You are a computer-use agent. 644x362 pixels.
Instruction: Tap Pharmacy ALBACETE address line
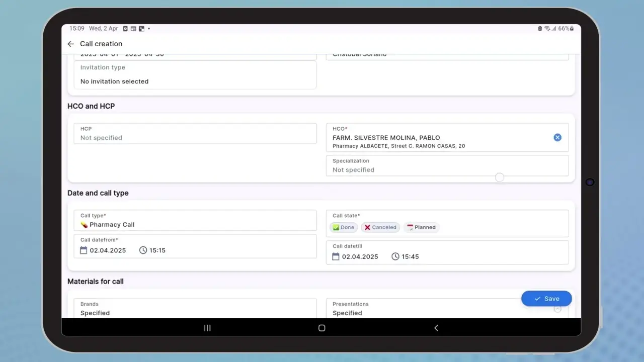398,146
